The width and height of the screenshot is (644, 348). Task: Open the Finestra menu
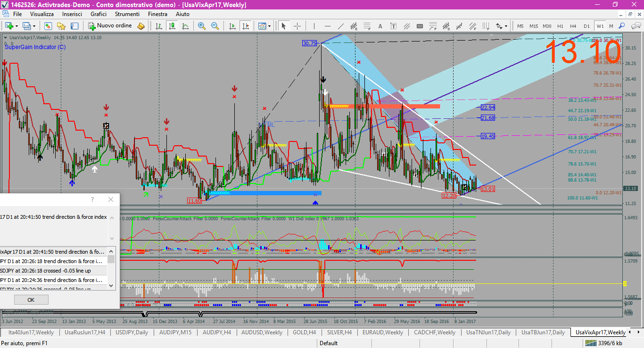(157, 14)
